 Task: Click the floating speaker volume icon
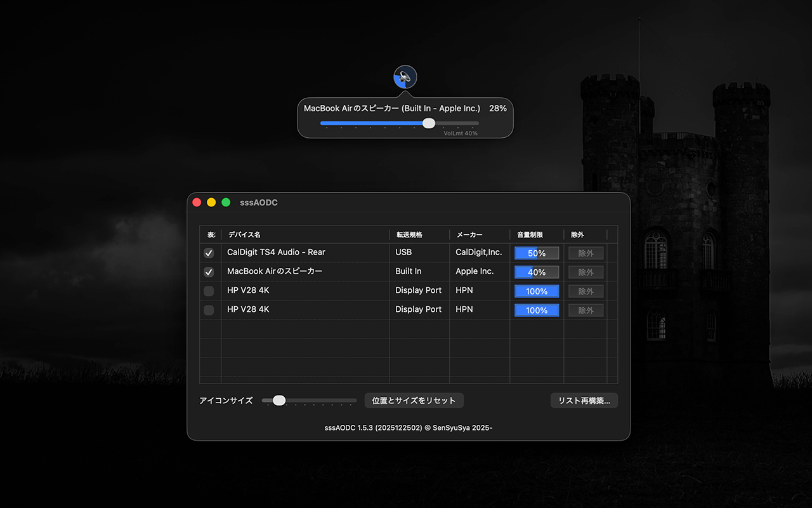click(405, 77)
